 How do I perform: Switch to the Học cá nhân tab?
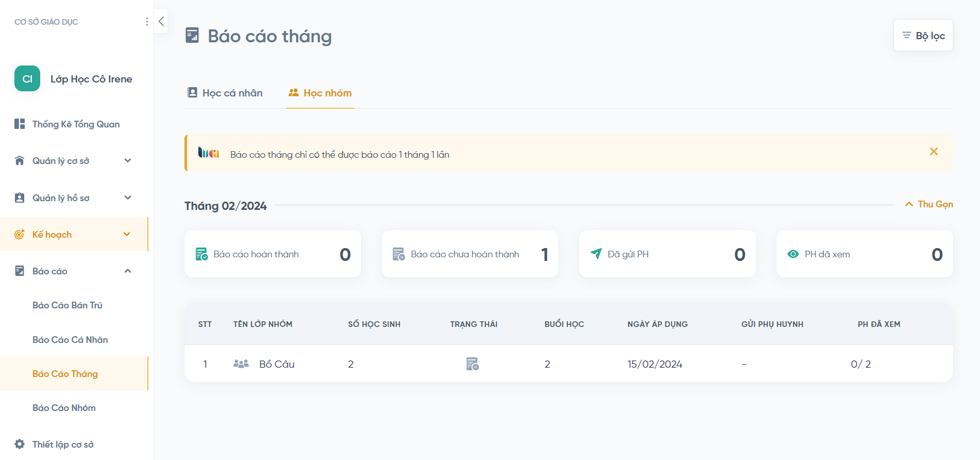click(x=225, y=93)
